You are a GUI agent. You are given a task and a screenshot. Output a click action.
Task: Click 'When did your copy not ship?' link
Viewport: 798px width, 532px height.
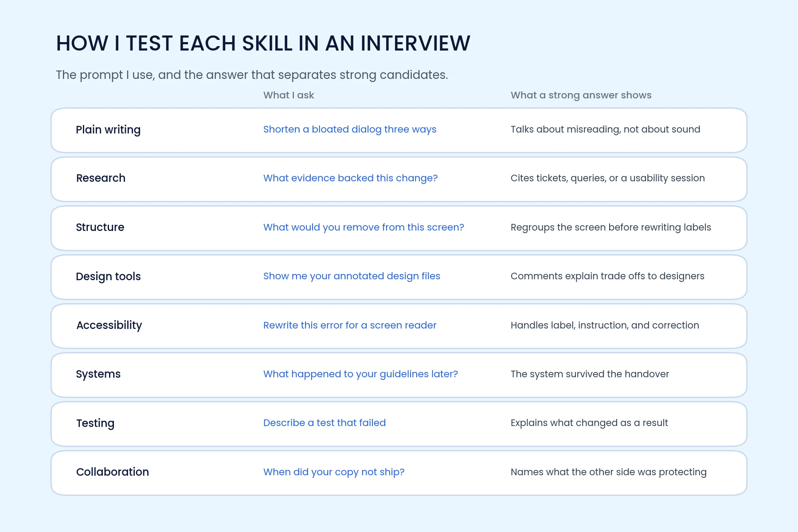pyautogui.click(x=334, y=472)
